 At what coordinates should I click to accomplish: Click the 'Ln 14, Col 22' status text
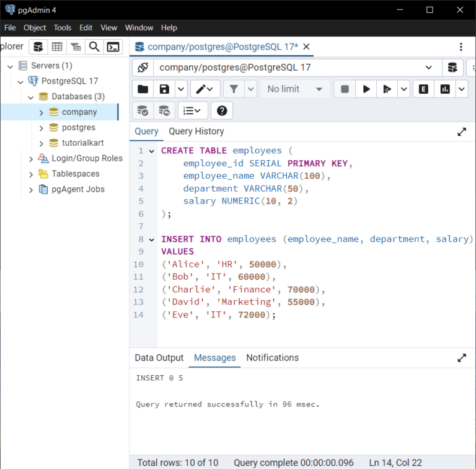[x=395, y=462]
